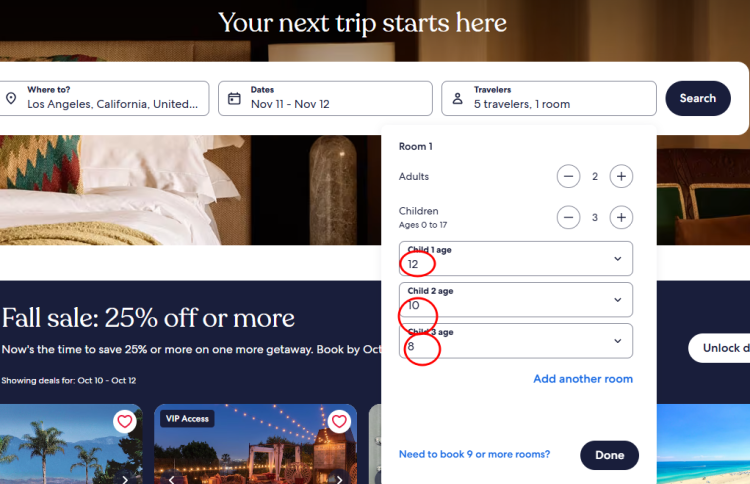Open the Child 1 age dropdown
The height and width of the screenshot is (484, 750).
(516, 258)
